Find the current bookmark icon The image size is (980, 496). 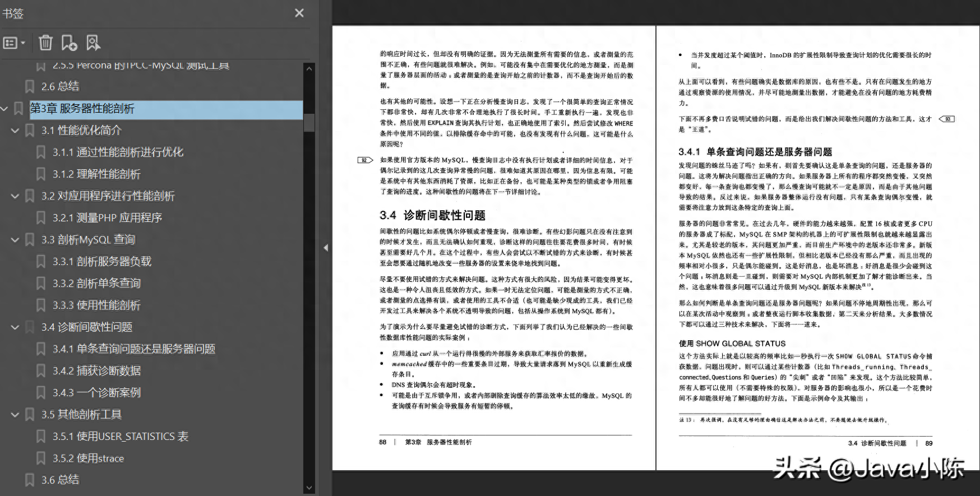click(x=93, y=43)
